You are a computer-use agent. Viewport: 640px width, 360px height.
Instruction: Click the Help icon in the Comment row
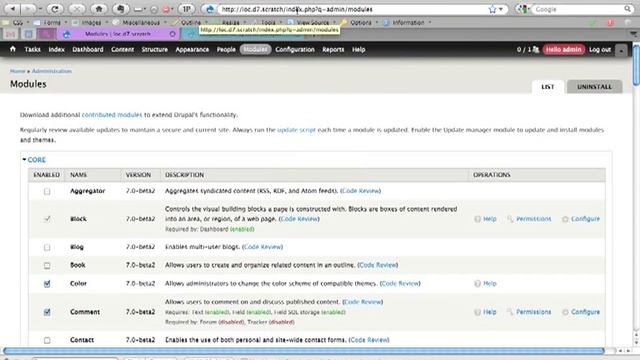478,312
